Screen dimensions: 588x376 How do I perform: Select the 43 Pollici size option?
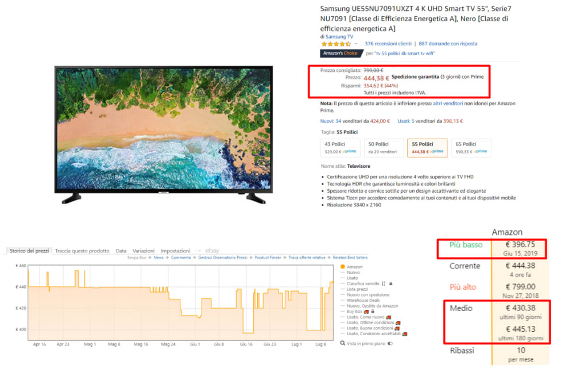point(340,148)
